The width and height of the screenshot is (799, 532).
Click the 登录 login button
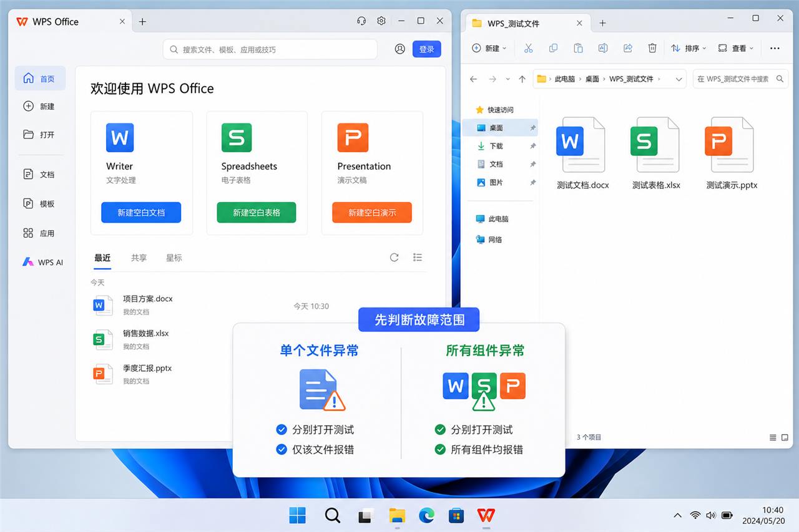click(427, 49)
